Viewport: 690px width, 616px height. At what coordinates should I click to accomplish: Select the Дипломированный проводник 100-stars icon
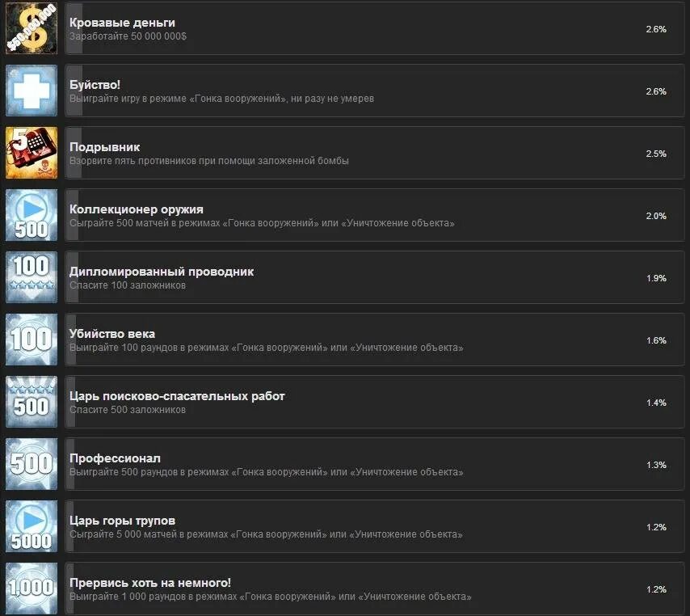click(32, 277)
